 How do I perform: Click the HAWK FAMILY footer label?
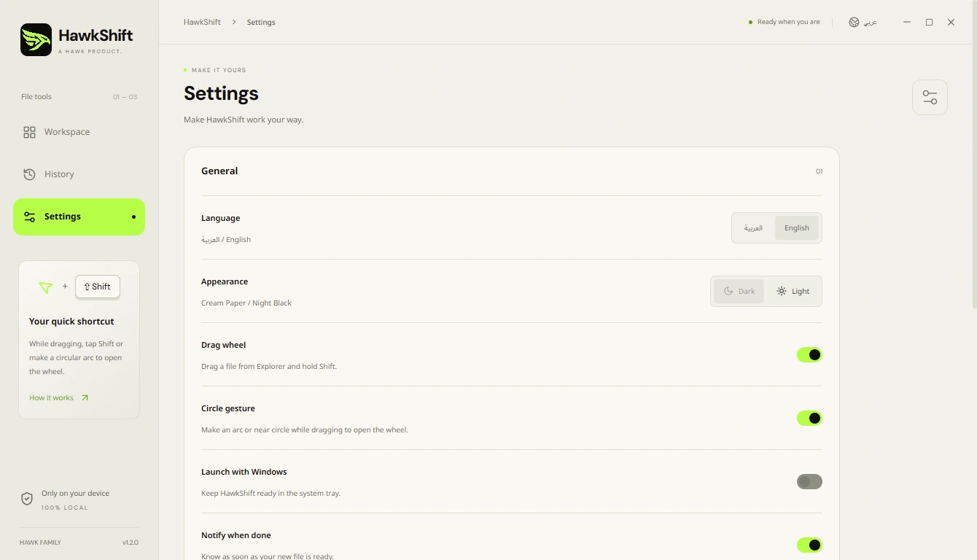[40, 542]
